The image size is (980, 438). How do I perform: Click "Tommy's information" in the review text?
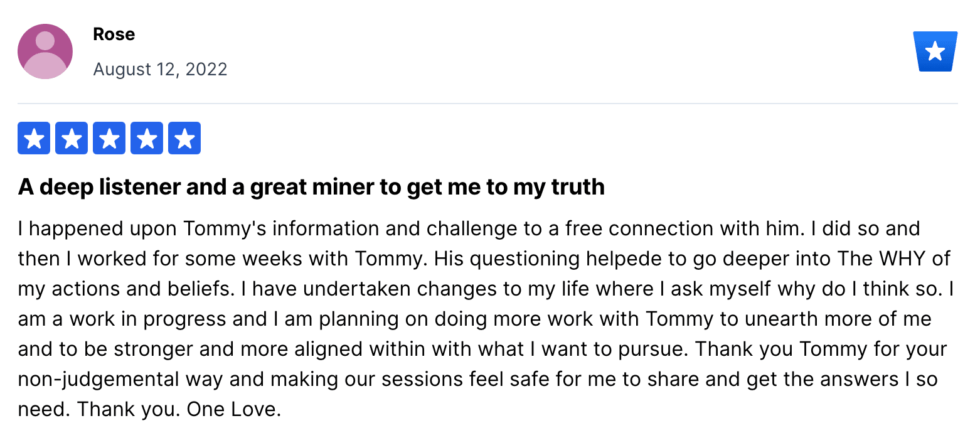click(x=281, y=228)
